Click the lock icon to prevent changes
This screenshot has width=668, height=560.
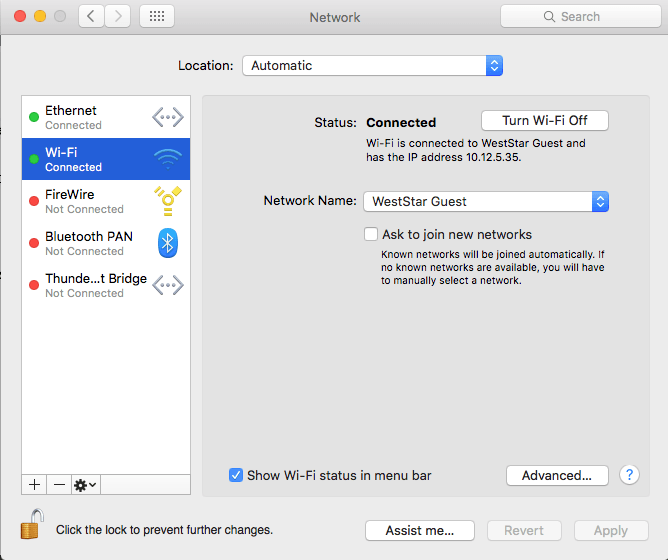click(33, 526)
